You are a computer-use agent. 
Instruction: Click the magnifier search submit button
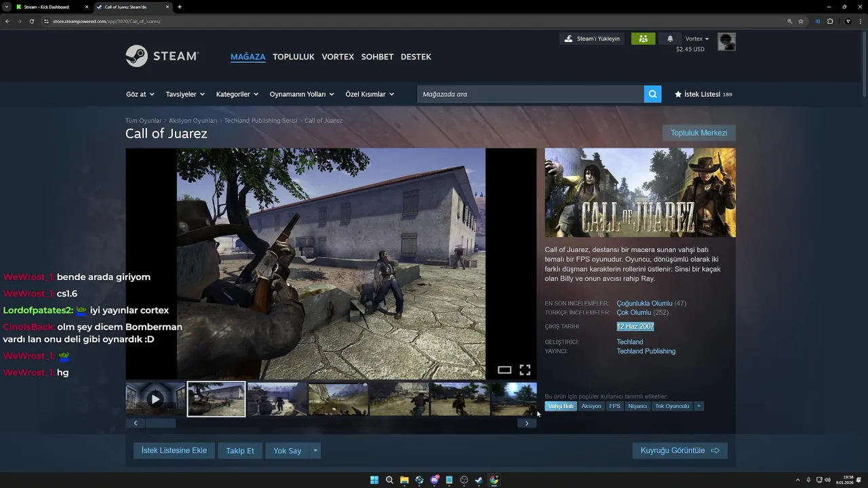pyautogui.click(x=652, y=94)
